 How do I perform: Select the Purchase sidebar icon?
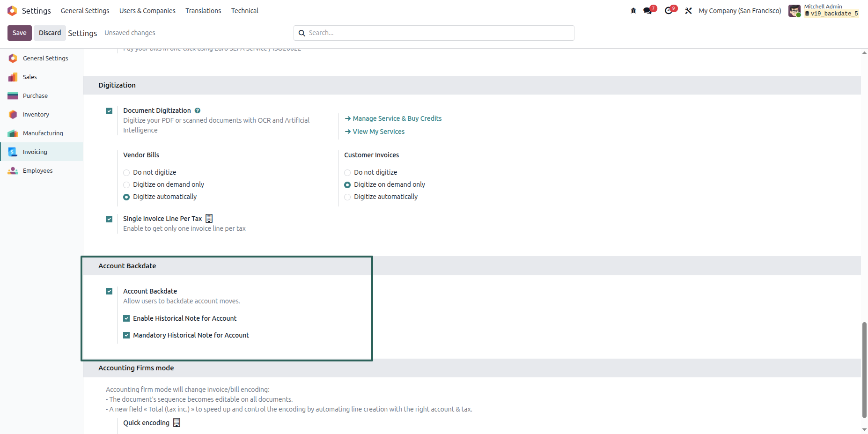coord(13,96)
